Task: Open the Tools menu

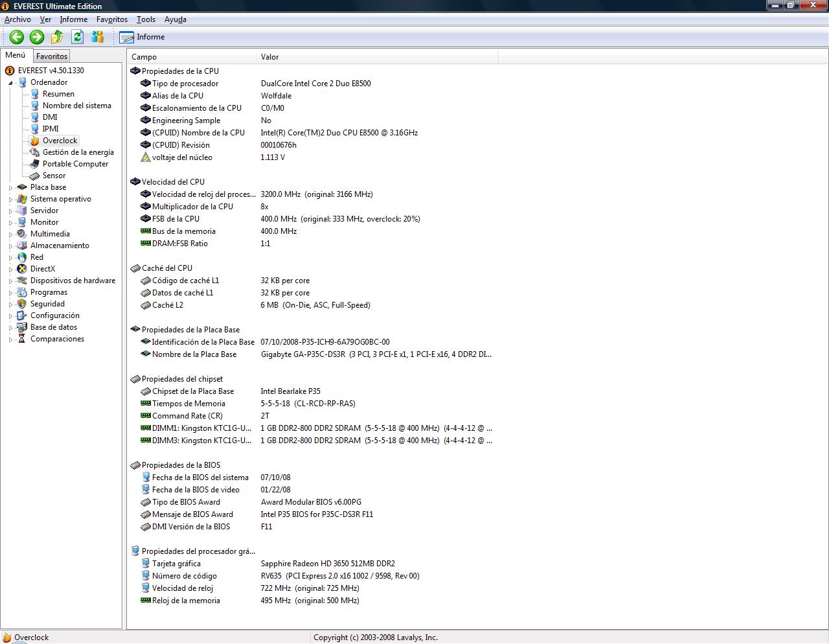Action: pyautogui.click(x=146, y=19)
